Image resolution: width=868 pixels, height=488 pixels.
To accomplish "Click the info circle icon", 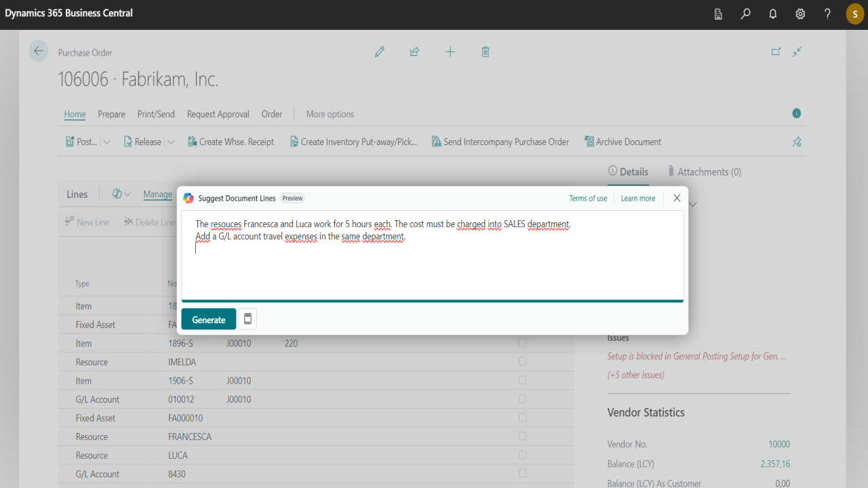I will tap(797, 113).
